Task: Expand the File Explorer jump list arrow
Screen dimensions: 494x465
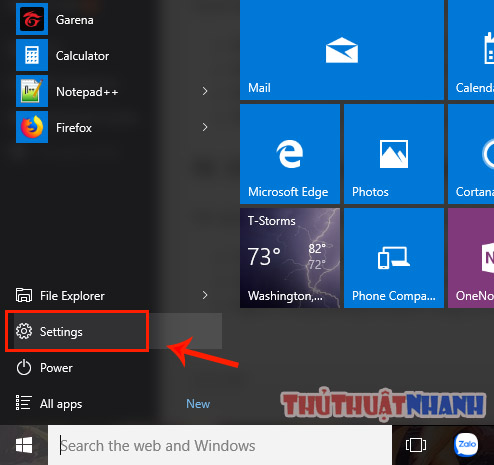Action: coord(205,295)
